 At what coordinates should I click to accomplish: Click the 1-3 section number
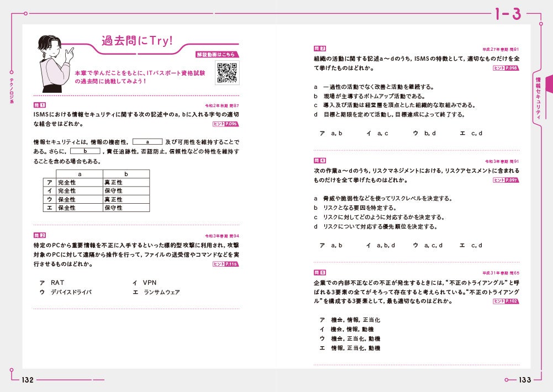click(508, 14)
